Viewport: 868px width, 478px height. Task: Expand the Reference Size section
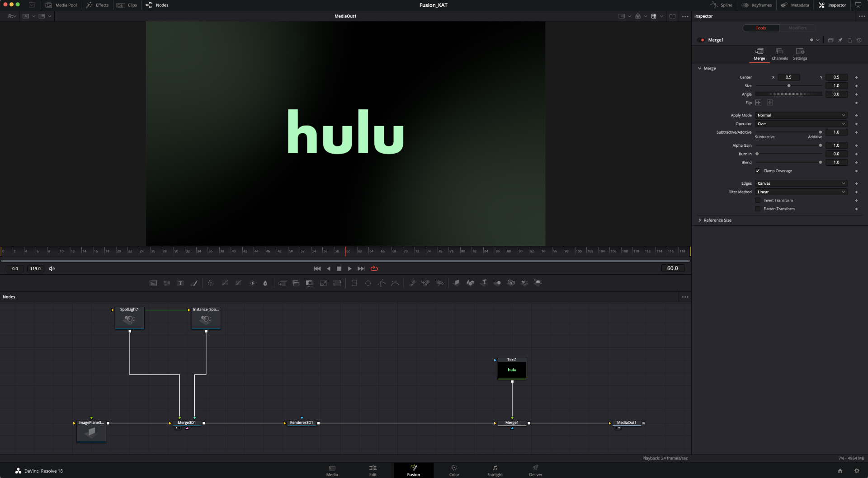click(x=700, y=220)
